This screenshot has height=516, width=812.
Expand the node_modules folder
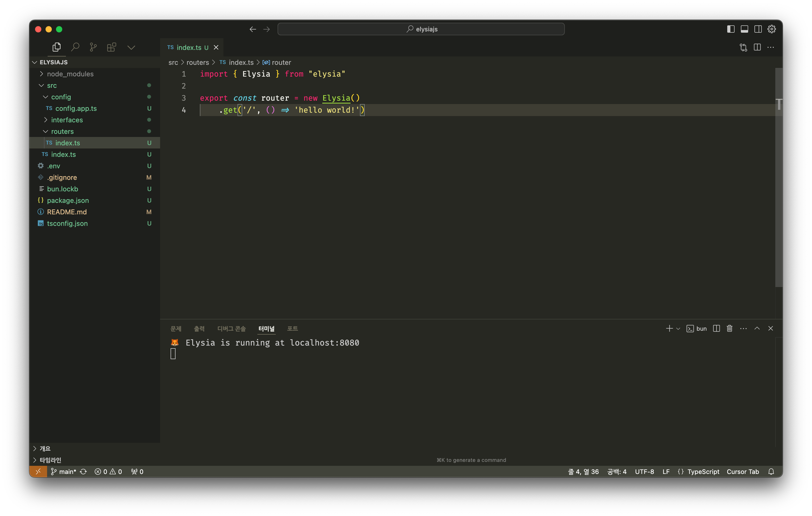(70, 74)
